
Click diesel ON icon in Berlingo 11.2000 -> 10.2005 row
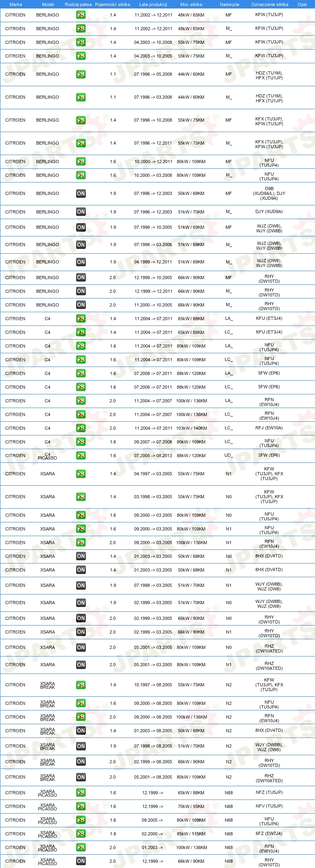pyautogui.click(x=81, y=305)
